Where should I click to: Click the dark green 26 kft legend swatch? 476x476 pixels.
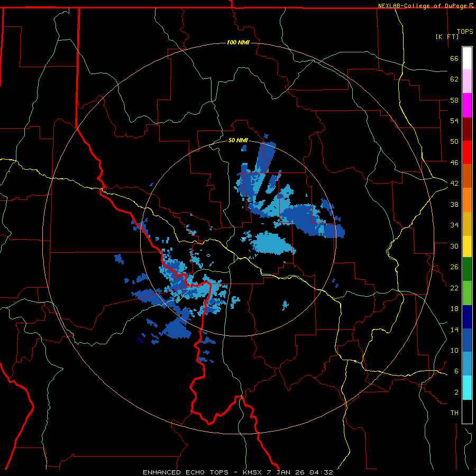pos(467,269)
